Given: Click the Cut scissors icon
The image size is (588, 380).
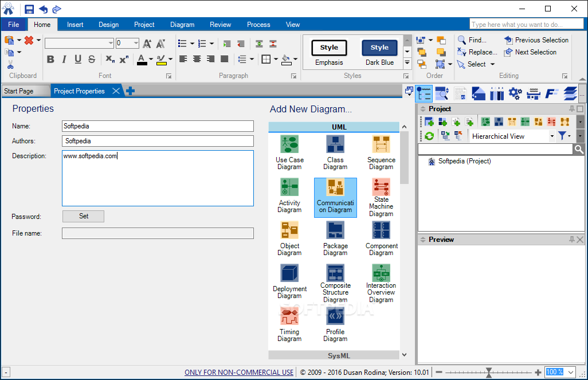Looking at the screenshot, I should click(x=10, y=65).
